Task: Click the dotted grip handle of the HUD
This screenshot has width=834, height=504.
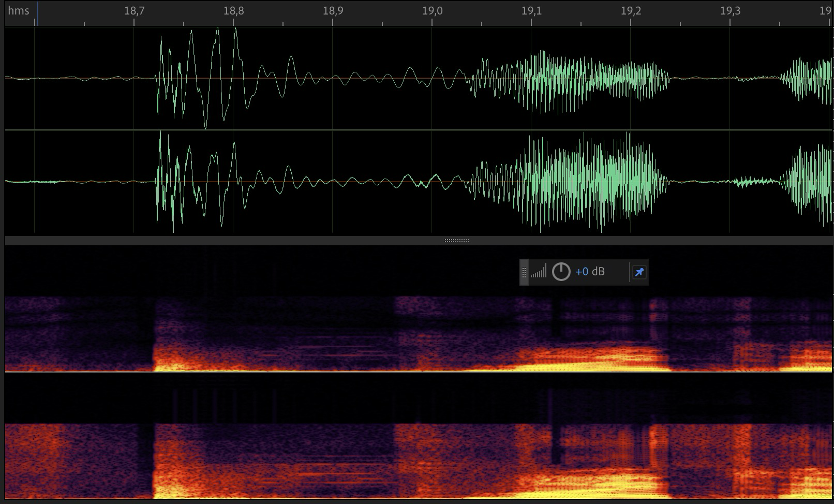Action: (x=524, y=272)
